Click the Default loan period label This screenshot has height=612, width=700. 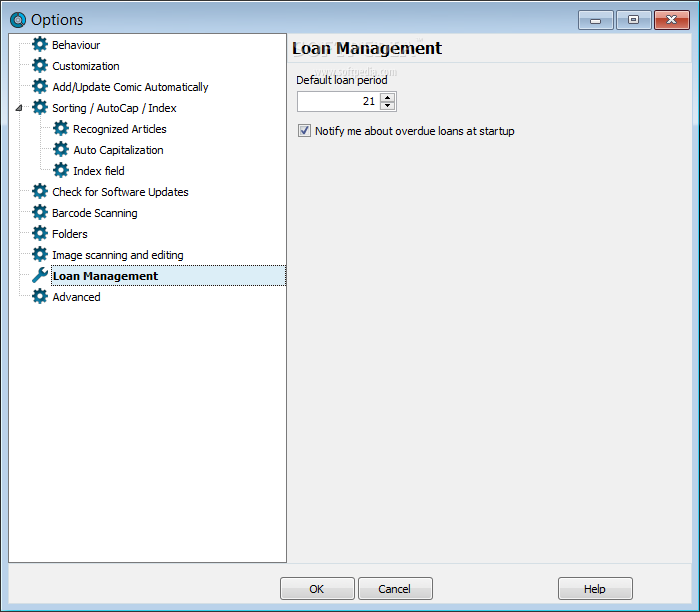342,80
